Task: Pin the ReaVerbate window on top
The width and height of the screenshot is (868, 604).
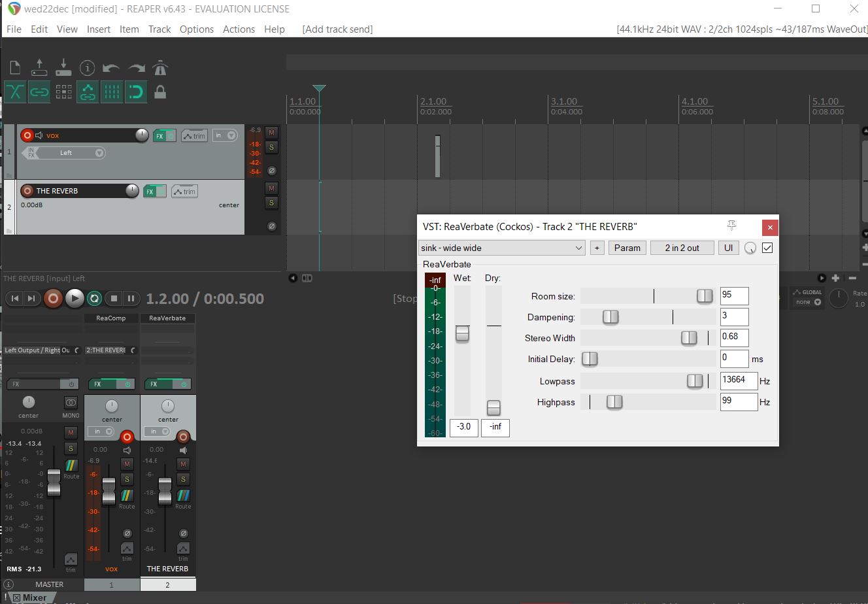Action: click(731, 226)
